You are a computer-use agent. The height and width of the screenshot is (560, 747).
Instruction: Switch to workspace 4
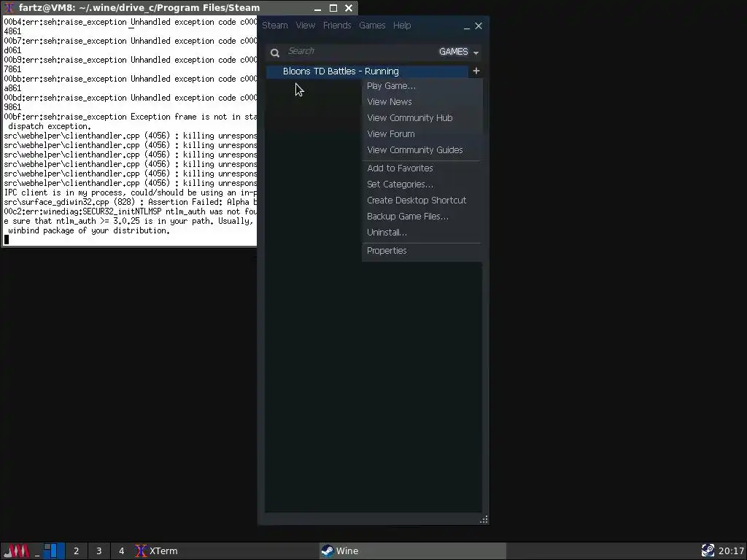coord(122,551)
